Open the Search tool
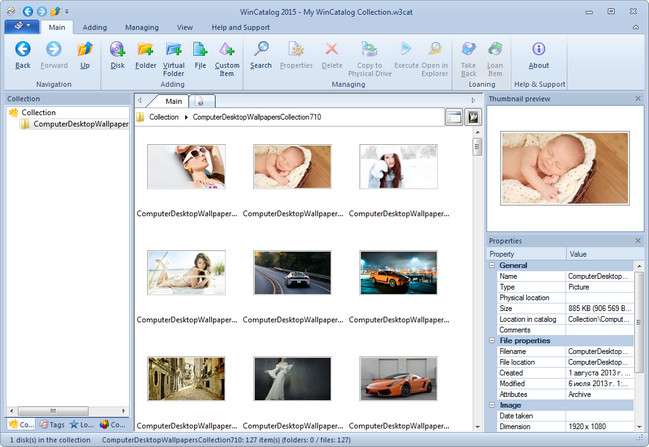 tap(261, 50)
